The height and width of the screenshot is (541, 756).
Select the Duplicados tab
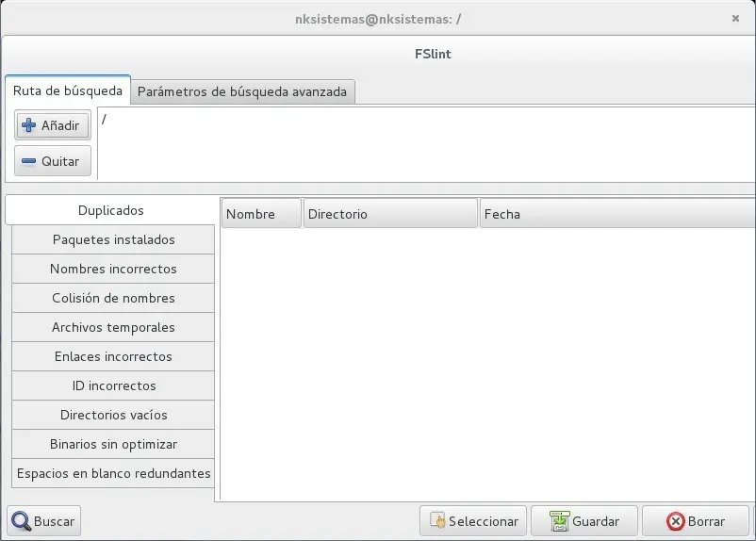pos(111,210)
